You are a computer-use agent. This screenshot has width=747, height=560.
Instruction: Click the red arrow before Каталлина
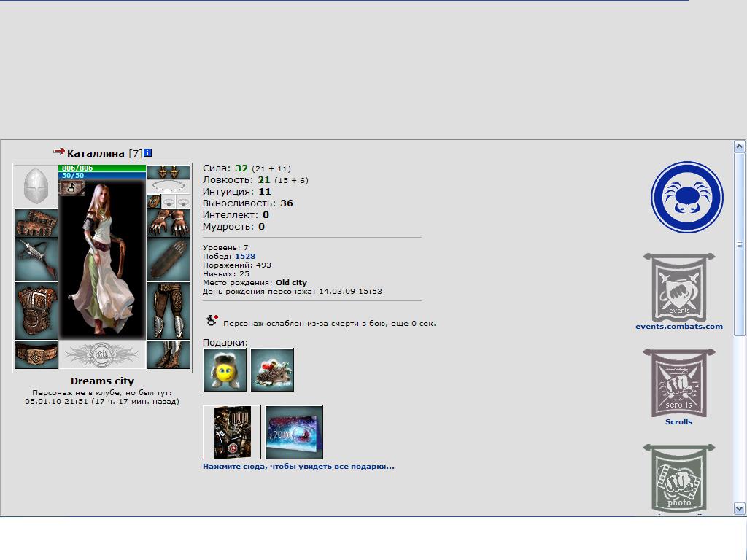59,152
